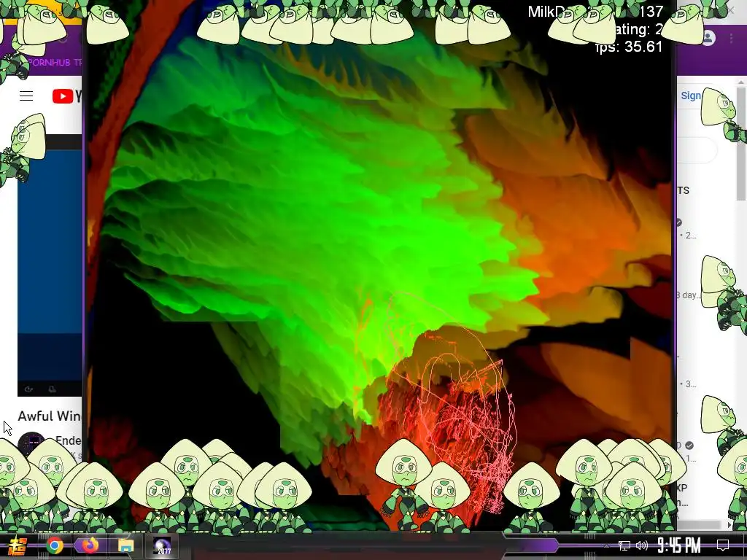Image resolution: width=747 pixels, height=560 pixels.
Task: Show hidden tray icons with the chevron
Action: click(x=606, y=545)
